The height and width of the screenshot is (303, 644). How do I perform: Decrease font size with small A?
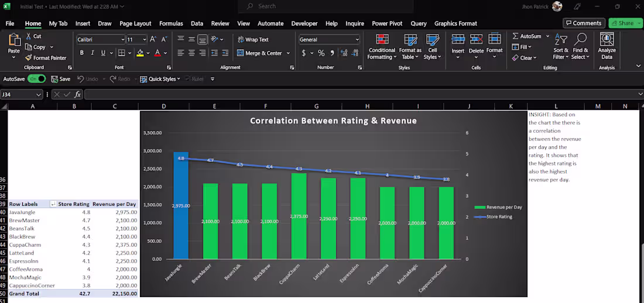(164, 39)
